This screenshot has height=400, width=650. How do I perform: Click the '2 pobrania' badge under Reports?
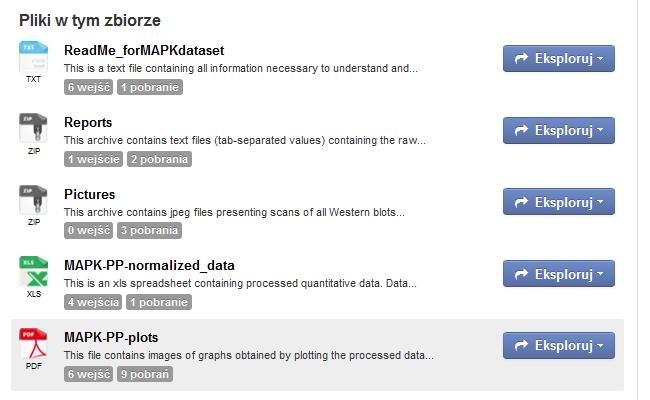tap(160, 159)
